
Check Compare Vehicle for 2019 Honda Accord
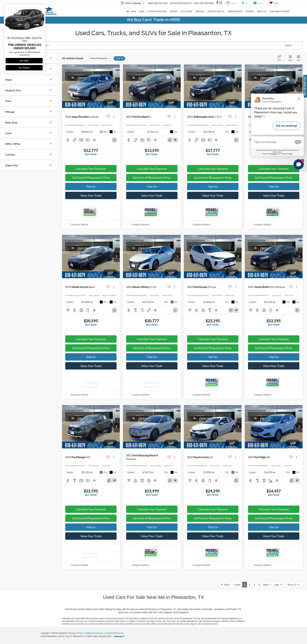point(67,395)
